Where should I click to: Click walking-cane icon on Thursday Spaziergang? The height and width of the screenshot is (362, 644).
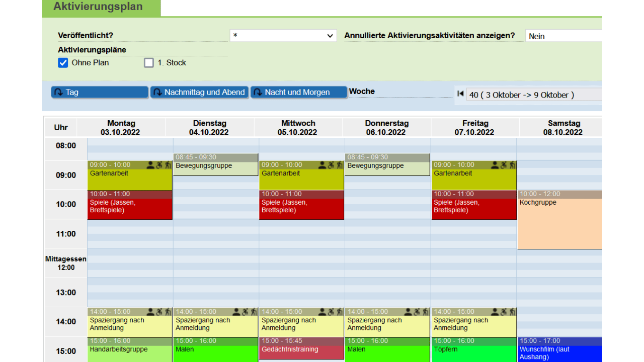[426, 312]
